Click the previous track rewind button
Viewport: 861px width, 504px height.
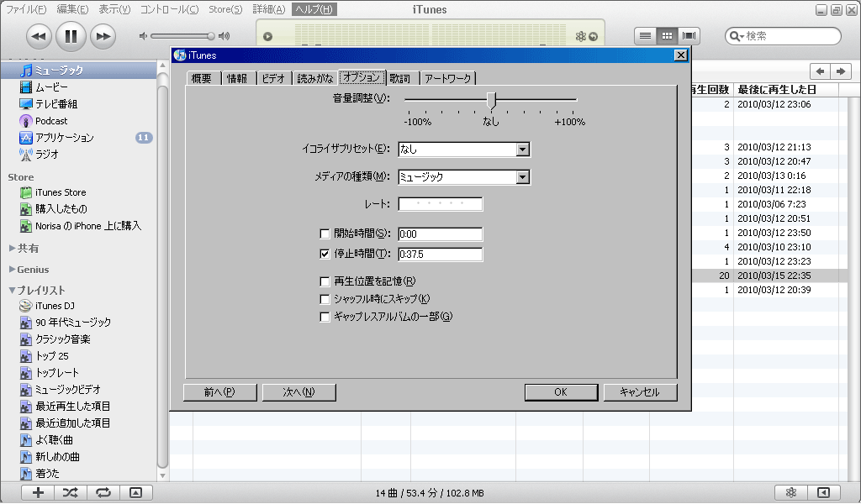pos(39,36)
